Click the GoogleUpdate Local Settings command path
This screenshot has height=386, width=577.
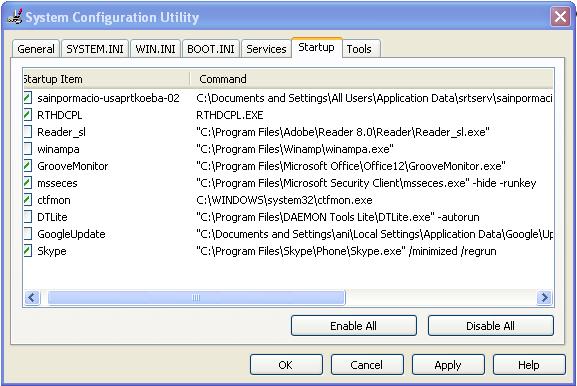374,234
